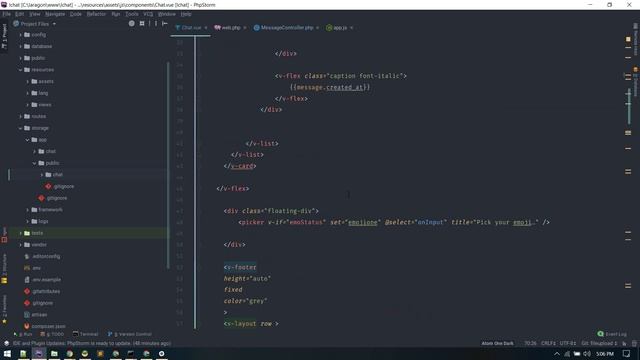The width and height of the screenshot is (640, 360).
Task: Select the framework folder
Action: tap(51, 210)
